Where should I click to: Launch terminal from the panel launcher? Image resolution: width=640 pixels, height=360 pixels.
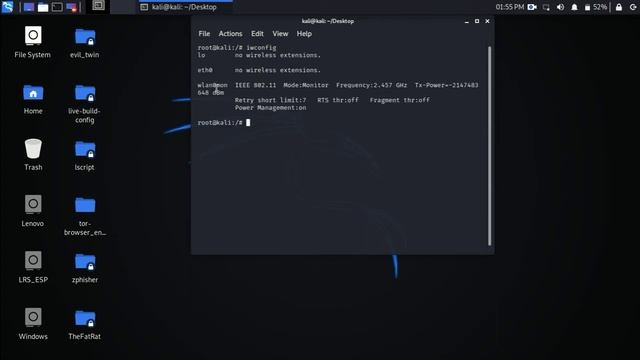57,7
